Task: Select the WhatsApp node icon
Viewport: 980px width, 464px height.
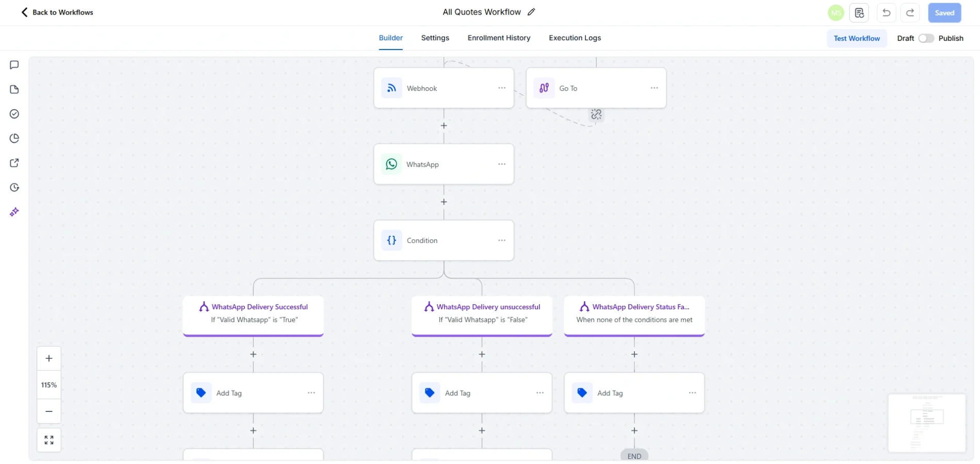Action: 391,164
